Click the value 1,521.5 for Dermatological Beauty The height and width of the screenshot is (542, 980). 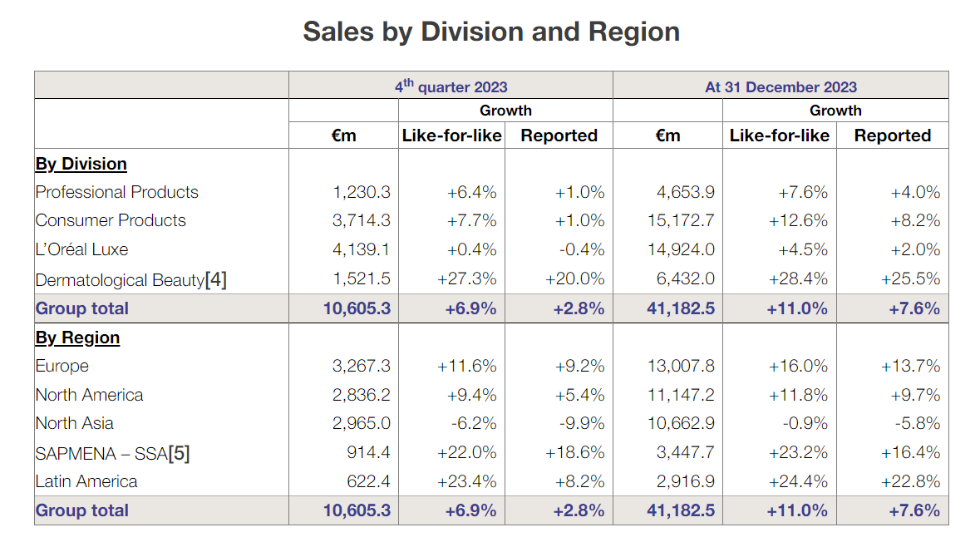pos(362,278)
